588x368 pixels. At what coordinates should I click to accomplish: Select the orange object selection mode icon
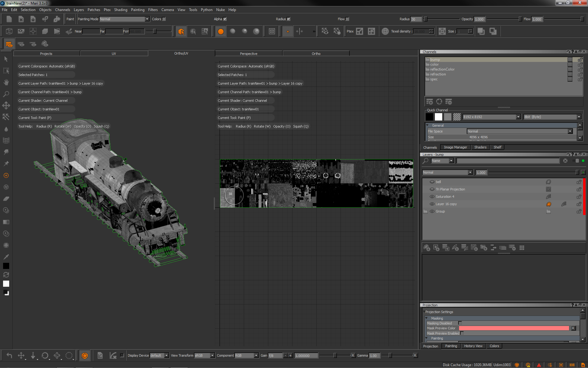click(x=181, y=31)
